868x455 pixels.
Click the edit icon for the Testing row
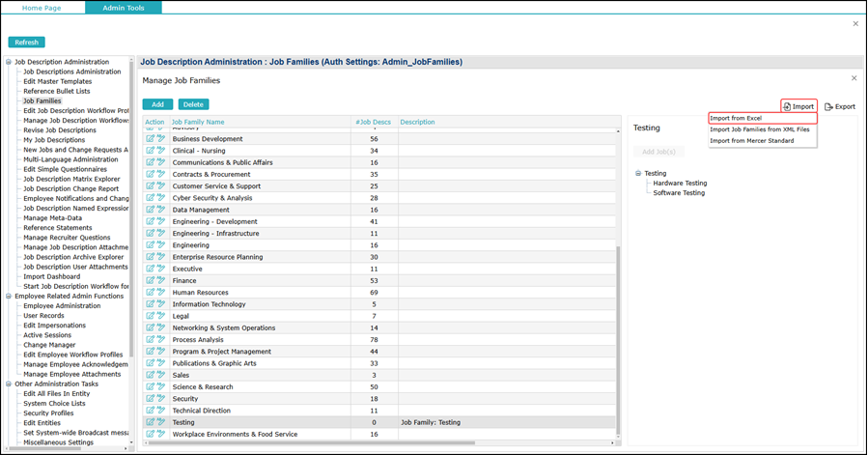(x=151, y=422)
